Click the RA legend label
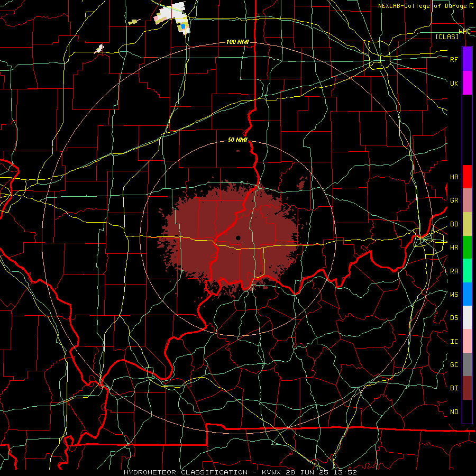476x476 pixels. point(454,271)
